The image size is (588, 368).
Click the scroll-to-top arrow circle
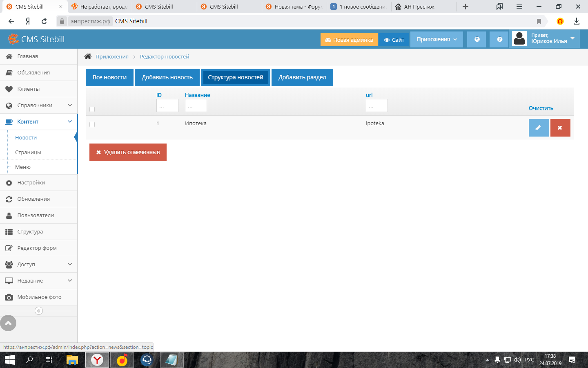coord(8,323)
